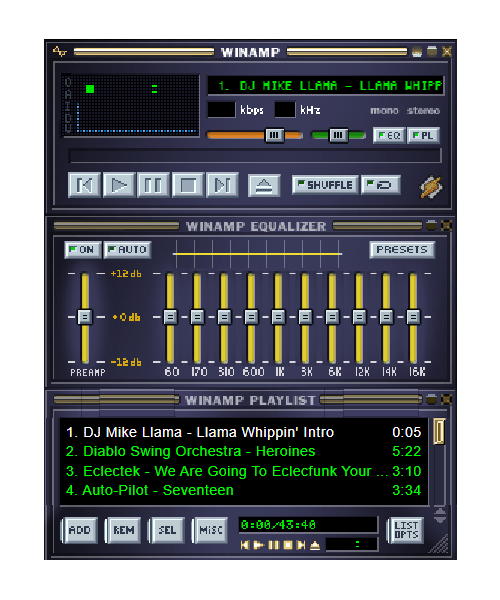Click the +0 db label in equalizer
The width and height of the screenshot is (500, 600).
coord(127,317)
